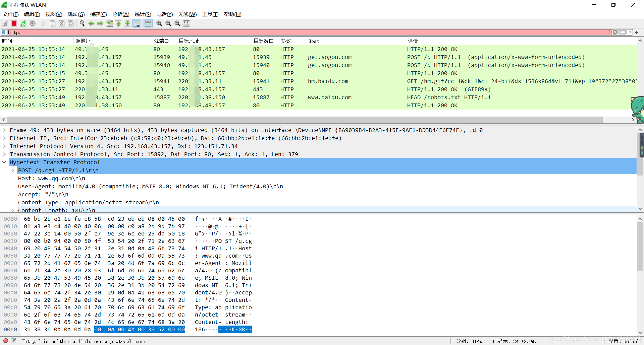Reset packet text to normal size

point(177,23)
